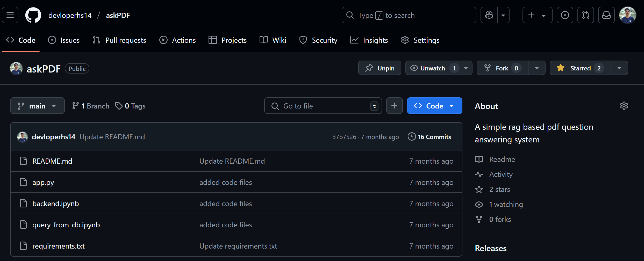
Task: Open query_from_db.ipynb file
Action: 66,225
